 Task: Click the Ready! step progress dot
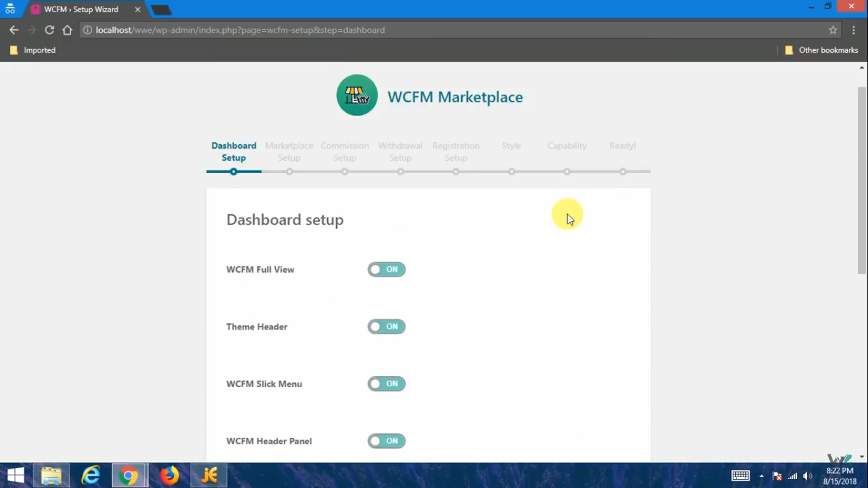click(623, 172)
